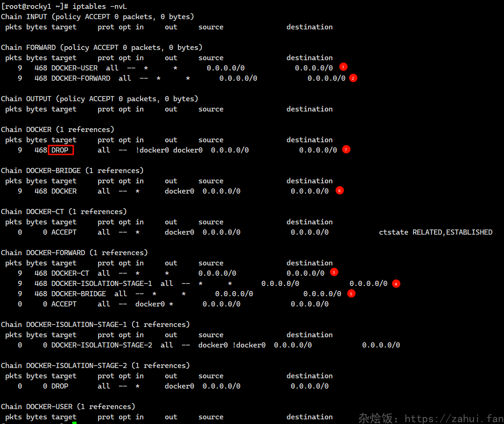Click the Chain OUTPUT header line
Image resolution: width=504 pixels, height=424 pixels.
coord(99,99)
